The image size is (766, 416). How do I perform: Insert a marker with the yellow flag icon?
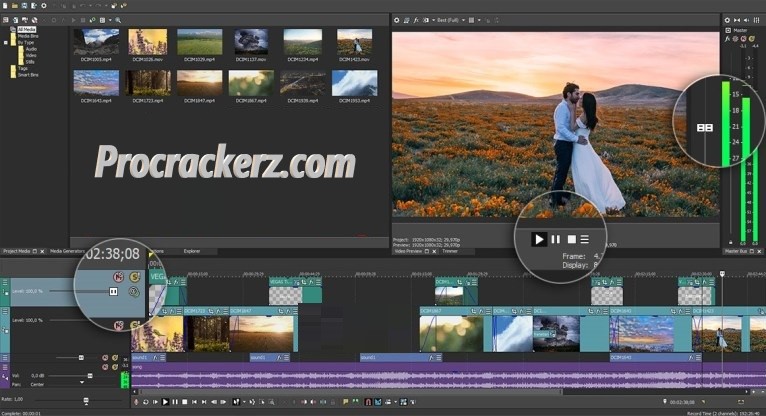coord(345,402)
